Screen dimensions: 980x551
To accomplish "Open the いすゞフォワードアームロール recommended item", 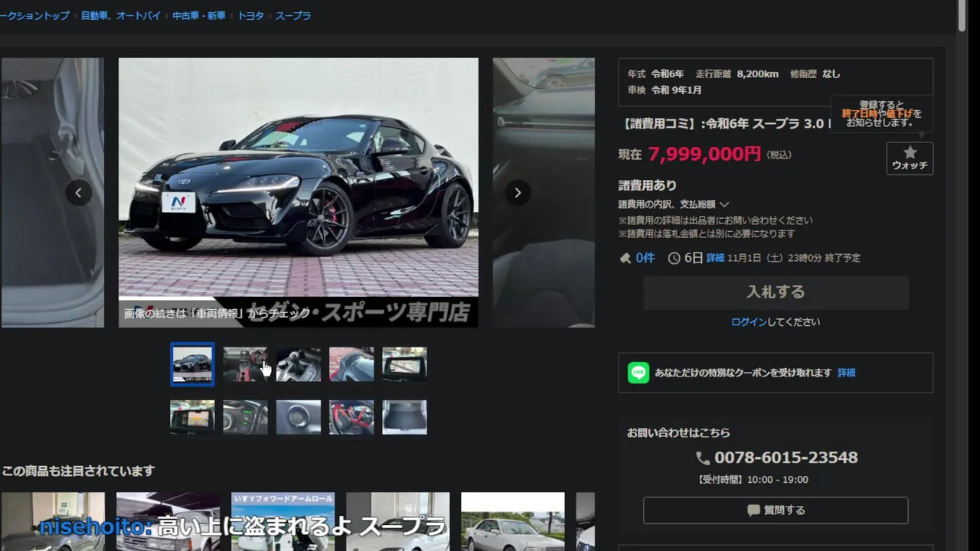I will pyautogui.click(x=283, y=521).
